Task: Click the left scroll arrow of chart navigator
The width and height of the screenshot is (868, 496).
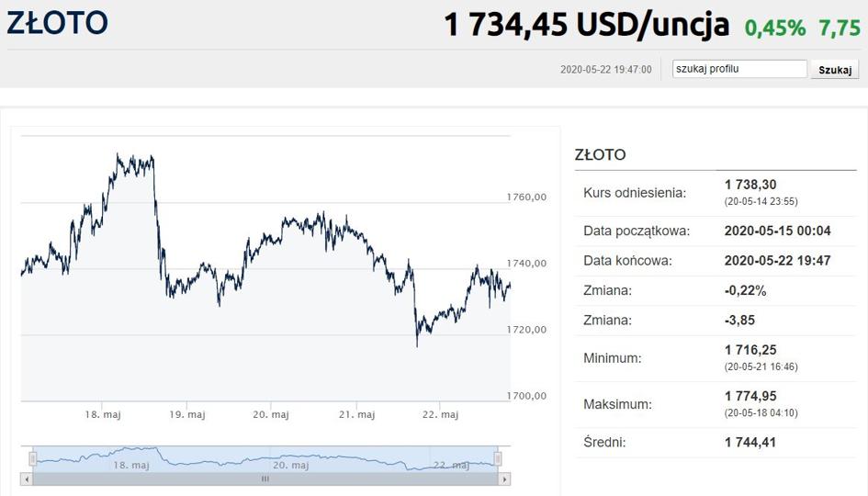Action: pos(27,479)
